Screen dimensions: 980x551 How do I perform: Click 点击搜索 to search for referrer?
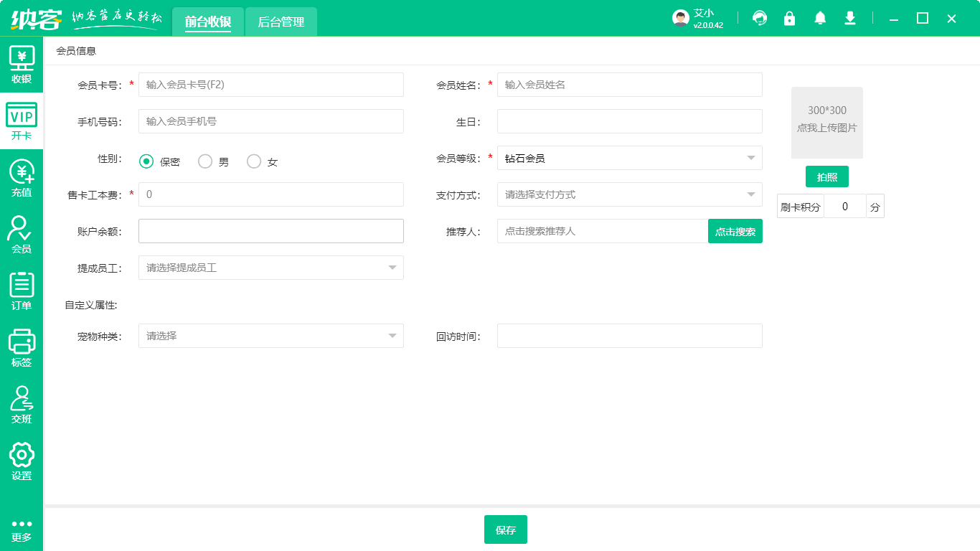735,231
